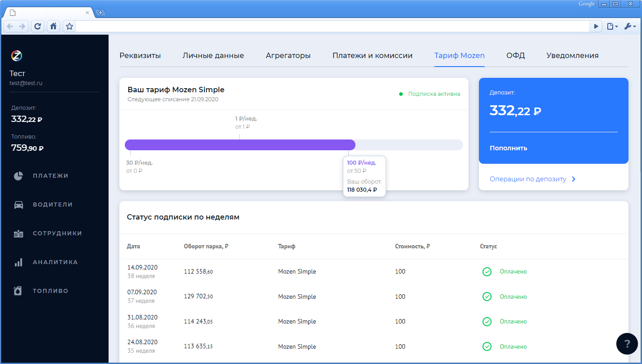Click fuel balance 759,90 ₽
This screenshot has height=364, width=642.
(27, 148)
